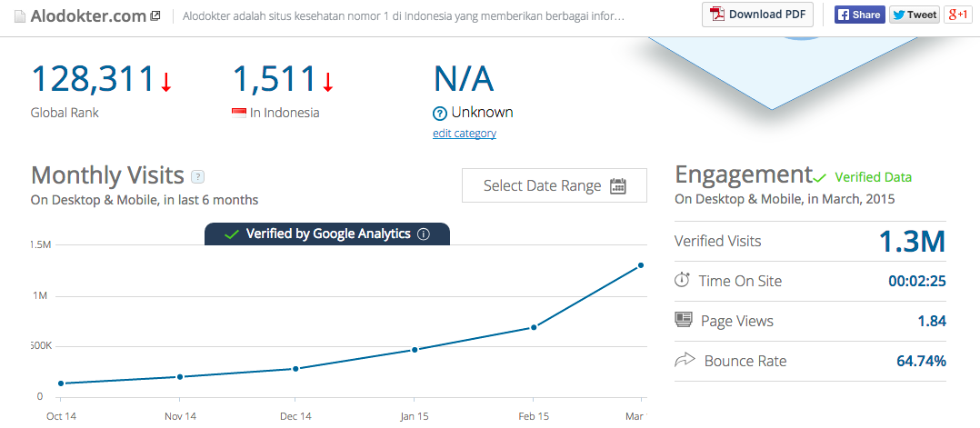Click the 1.3M Verified Visits value
980x428 pixels.
point(913,242)
